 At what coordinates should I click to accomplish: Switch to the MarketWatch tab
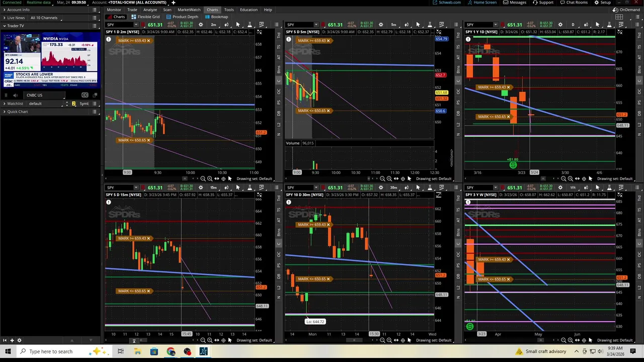coord(189,10)
